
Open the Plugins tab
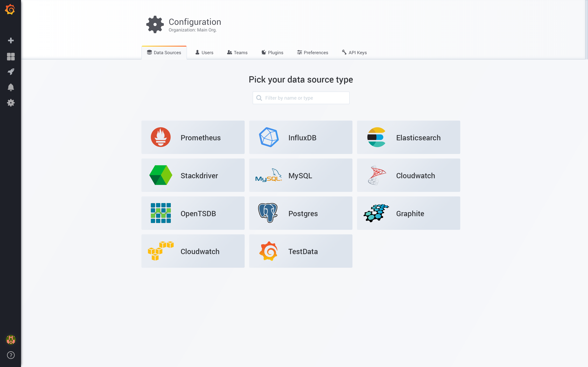coord(272,52)
